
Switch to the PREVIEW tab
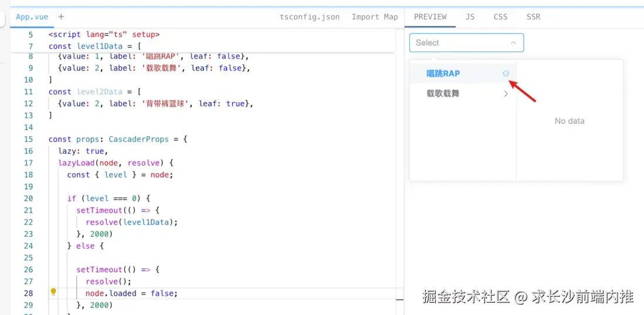pos(430,17)
